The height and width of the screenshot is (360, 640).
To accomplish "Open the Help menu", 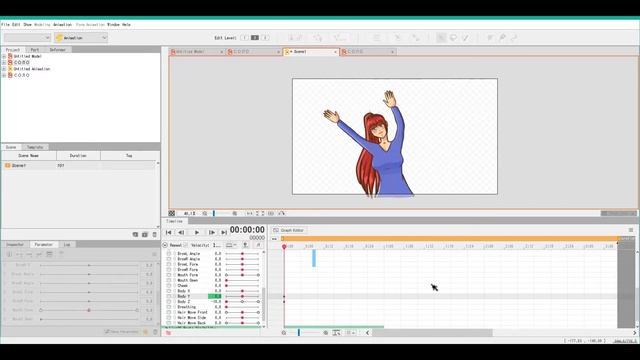I will coord(127,24).
